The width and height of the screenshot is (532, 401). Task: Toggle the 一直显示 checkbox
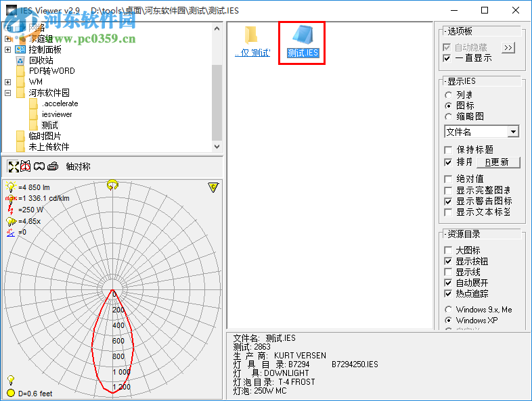coord(447,58)
